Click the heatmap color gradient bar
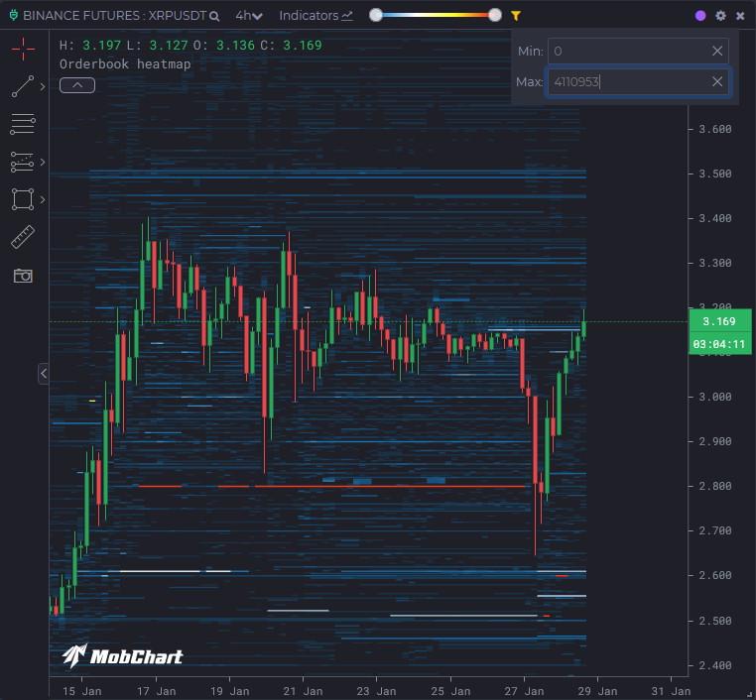Image resolution: width=756 pixels, height=700 pixels. pyautogui.click(x=436, y=16)
